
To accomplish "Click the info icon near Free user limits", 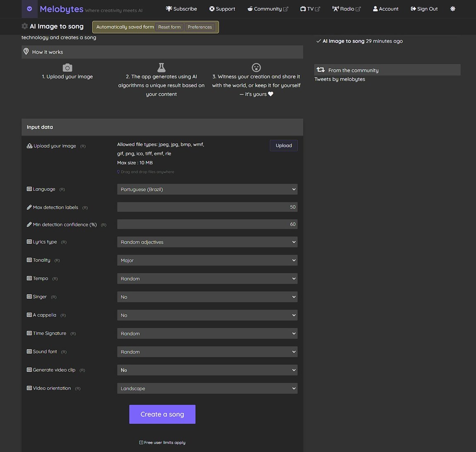I will (141, 442).
